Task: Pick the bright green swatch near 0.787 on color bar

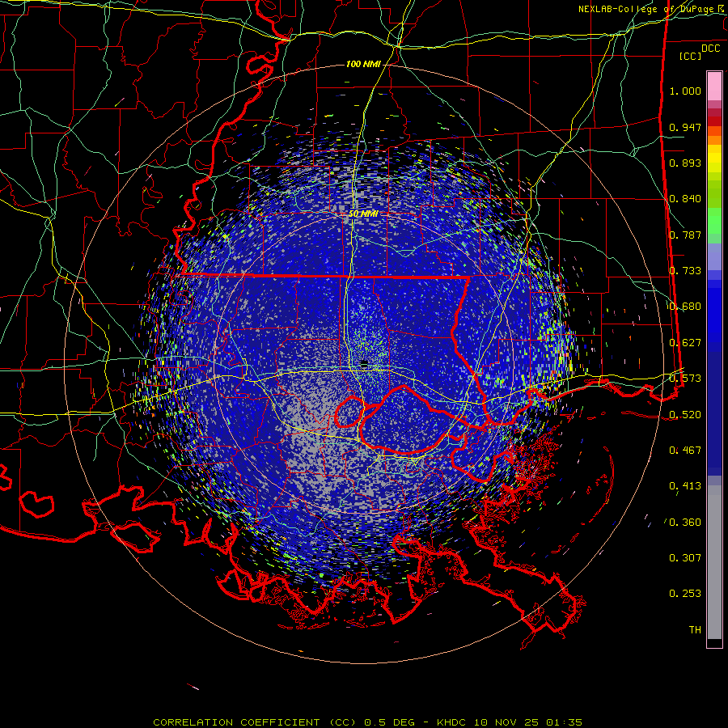Action: 714,221
